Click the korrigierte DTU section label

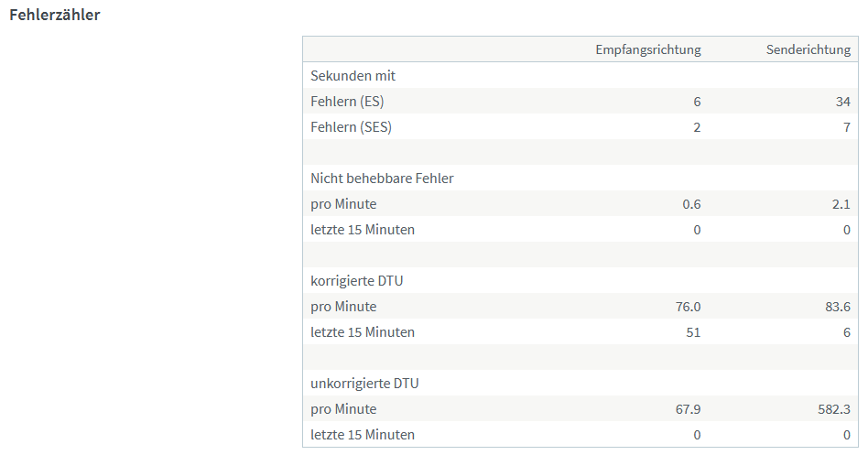(x=357, y=281)
